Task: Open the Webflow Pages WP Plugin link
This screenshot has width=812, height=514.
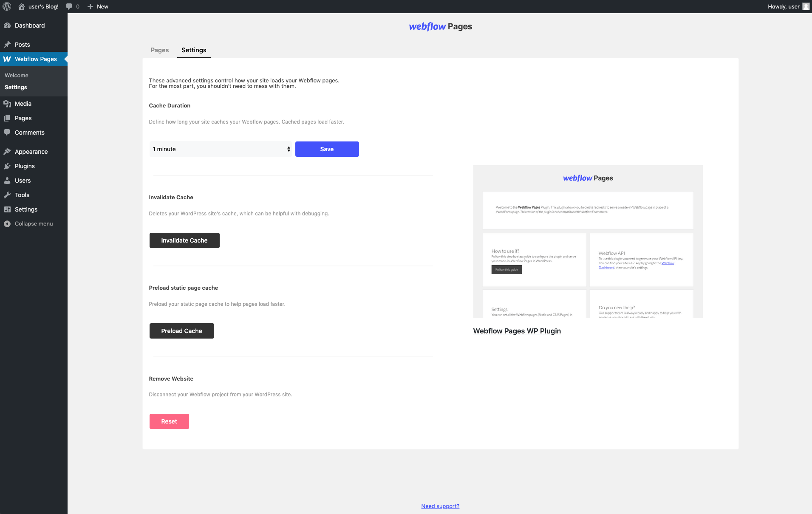Action: click(x=517, y=331)
